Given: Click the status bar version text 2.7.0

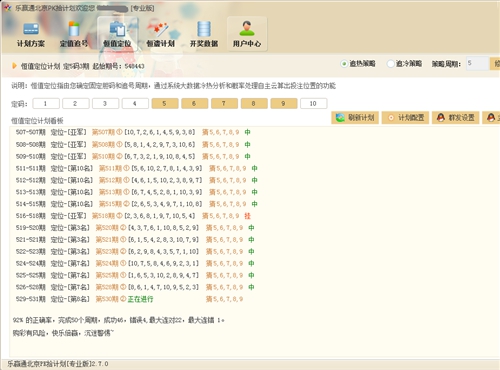Looking at the screenshot, I should click(x=100, y=364).
